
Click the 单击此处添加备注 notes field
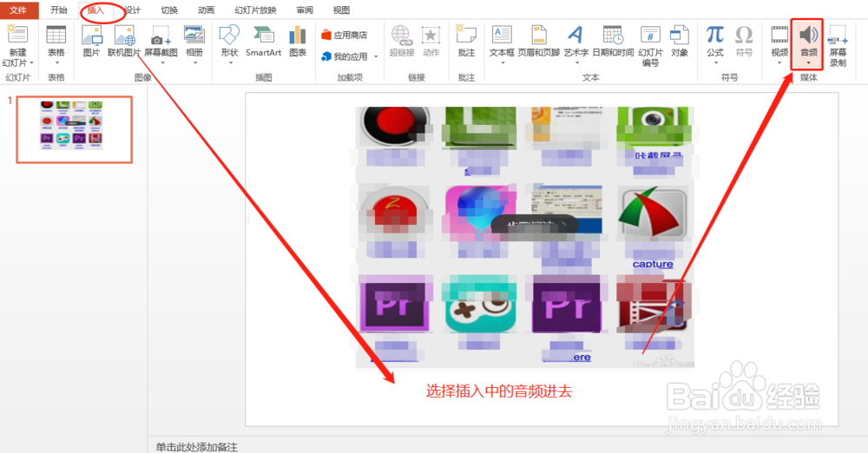tap(196, 447)
